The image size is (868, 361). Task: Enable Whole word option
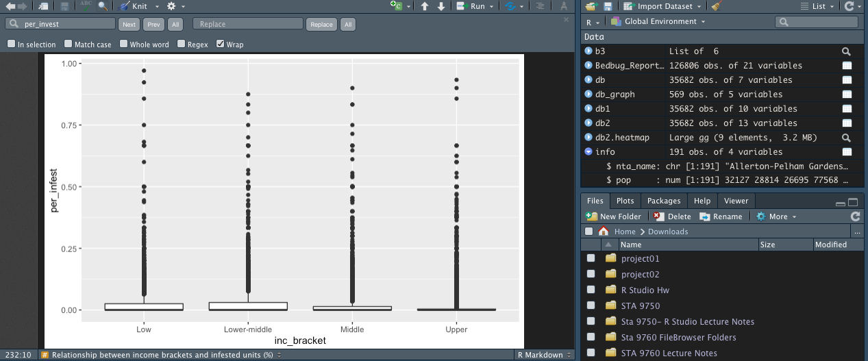coord(123,44)
